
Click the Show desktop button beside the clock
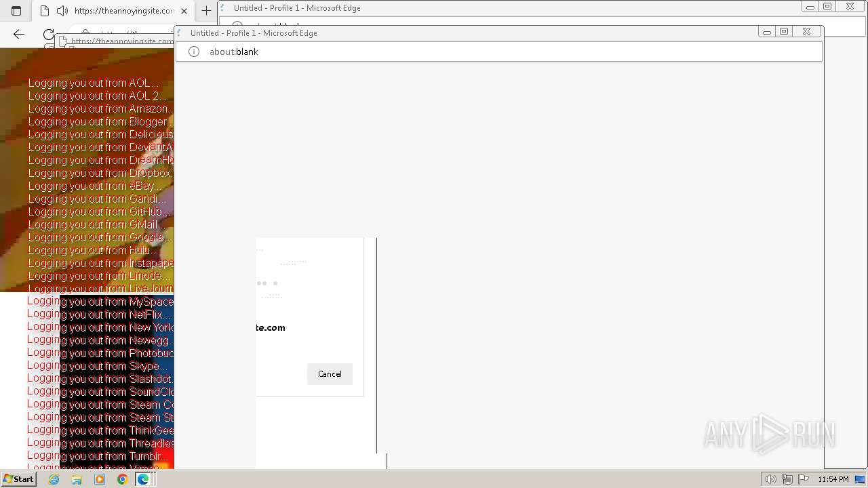point(861,479)
